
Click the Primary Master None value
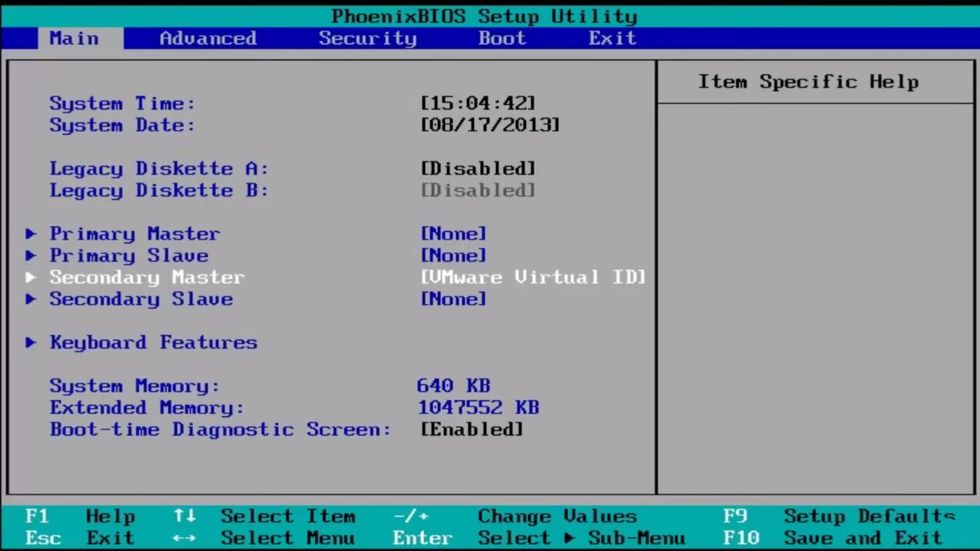pos(454,234)
